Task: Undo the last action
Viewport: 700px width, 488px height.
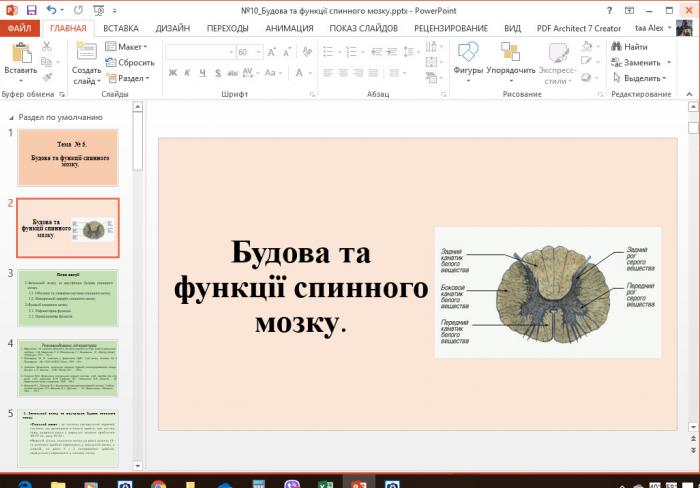Action: (x=52, y=9)
